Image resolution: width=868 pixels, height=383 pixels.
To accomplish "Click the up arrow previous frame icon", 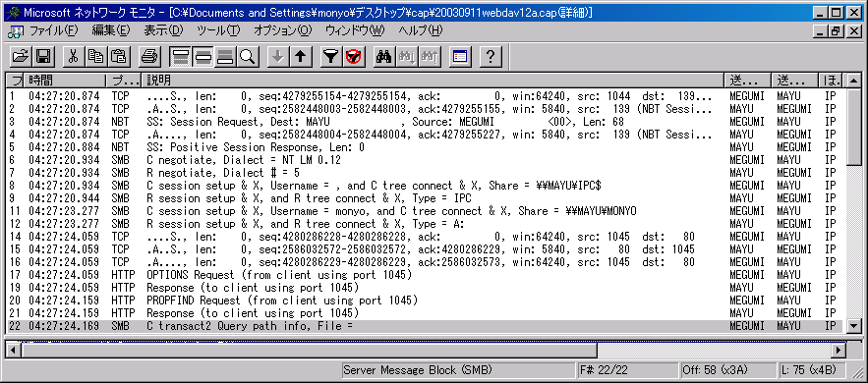I will 300,56.
